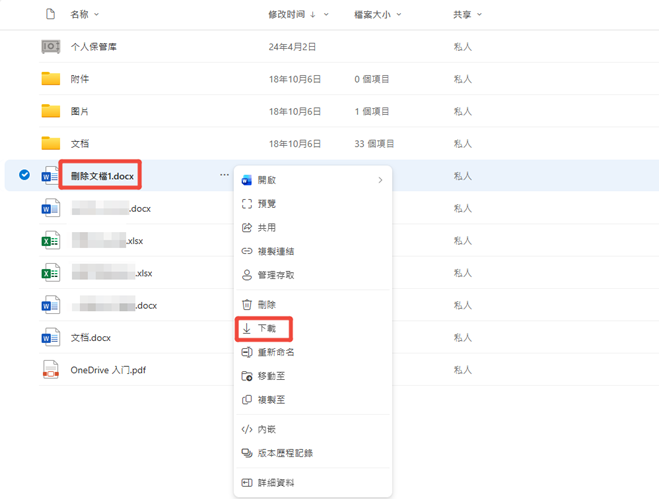Screen dimensions: 659x499
Task: Open the 名称 column sort dropdown
Action: 96,14
